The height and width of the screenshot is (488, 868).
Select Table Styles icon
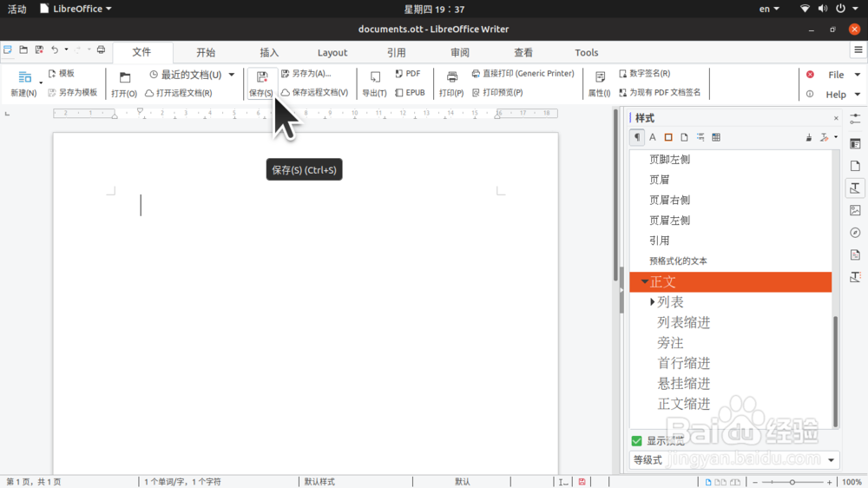pyautogui.click(x=716, y=137)
